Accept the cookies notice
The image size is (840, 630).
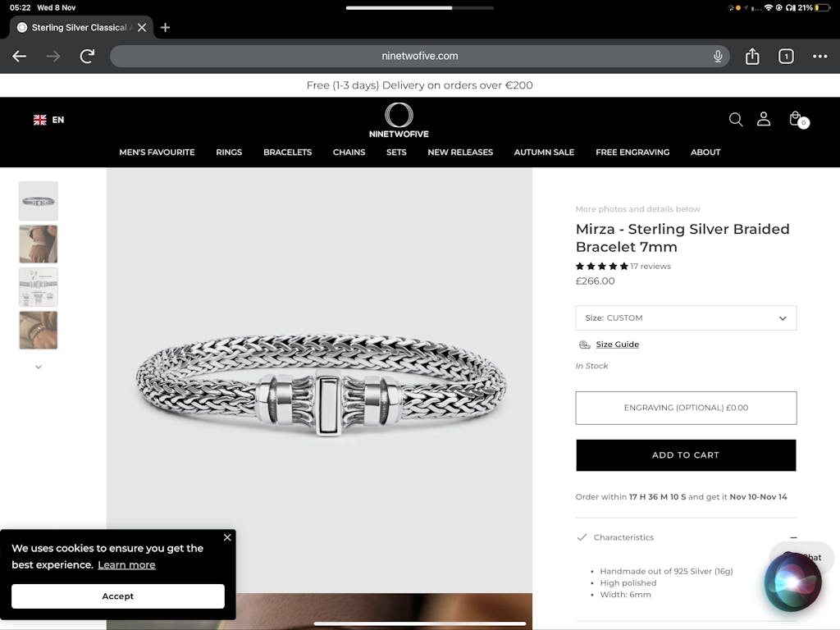(117, 596)
